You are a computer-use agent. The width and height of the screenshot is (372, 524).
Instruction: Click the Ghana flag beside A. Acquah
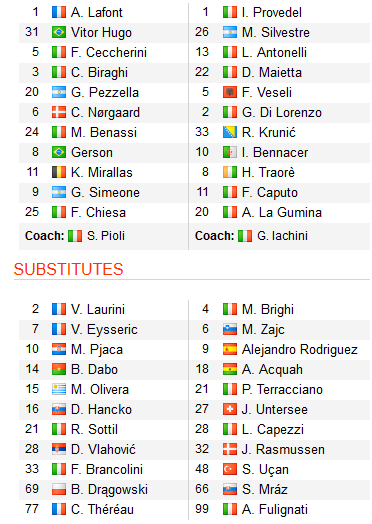click(x=230, y=369)
